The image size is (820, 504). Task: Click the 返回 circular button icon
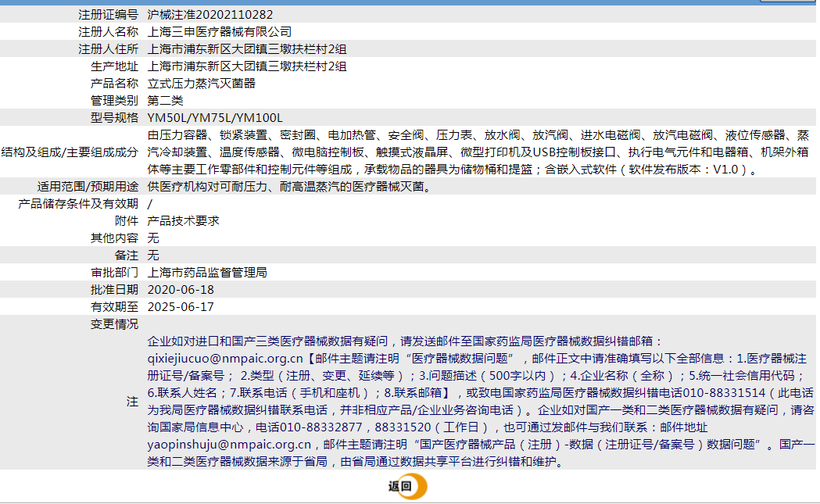[414, 486]
